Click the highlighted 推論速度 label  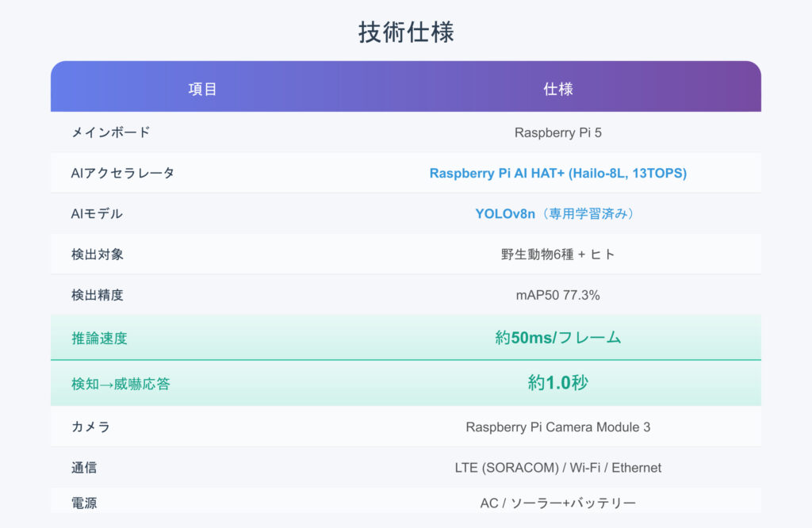[99, 339]
